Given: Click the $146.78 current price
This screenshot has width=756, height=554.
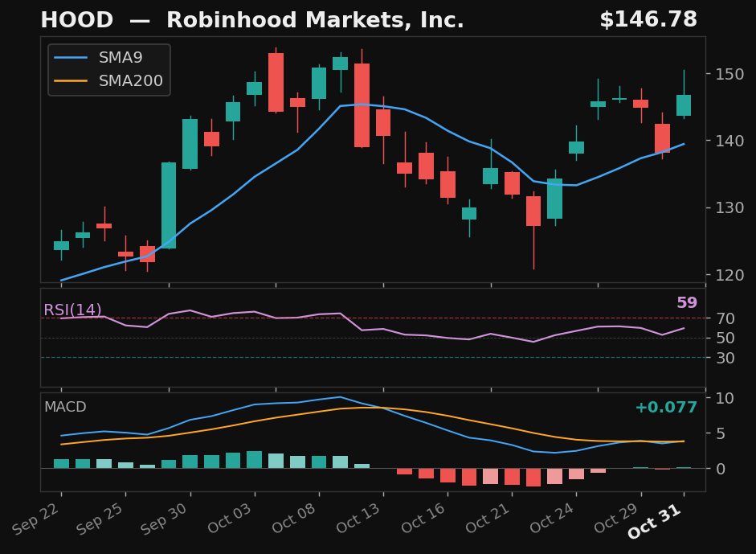Looking at the screenshot, I should 648,20.
